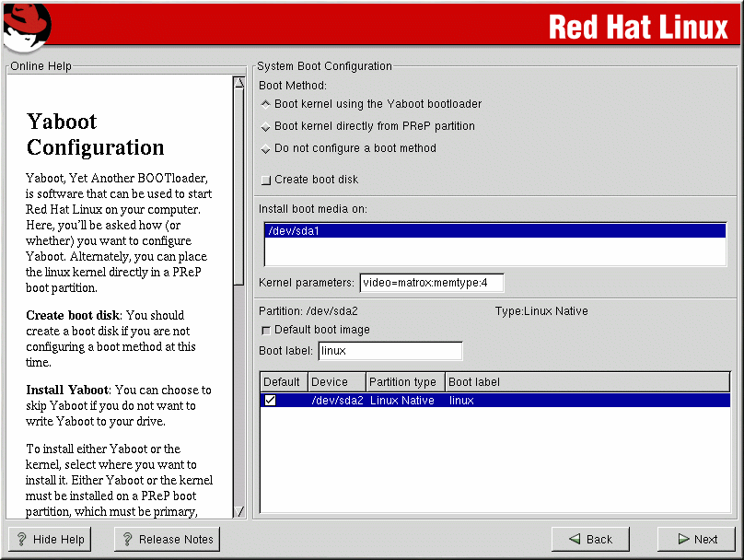The width and height of the screenshot is (744, 560).
Task: Click the Kernel parameters text field
Action: pos(431,282)
